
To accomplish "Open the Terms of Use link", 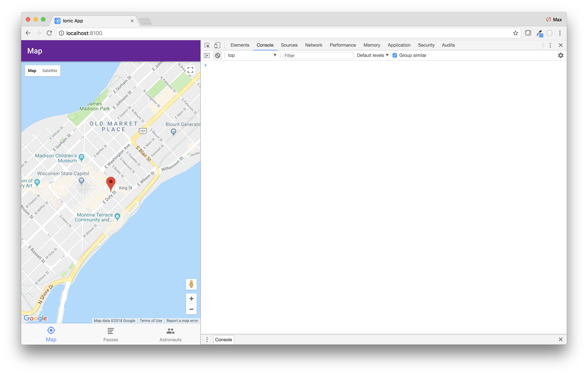I will (x=151, y=321).
